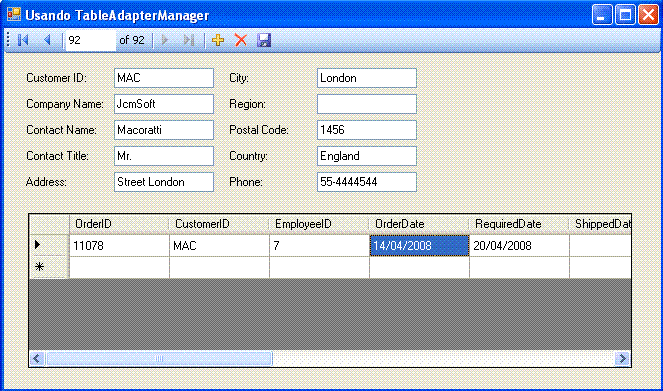Click the partially visible ShippedDate header
Image resolution: width=663 pixels, height=391 pixels.
tap(600, 224)
